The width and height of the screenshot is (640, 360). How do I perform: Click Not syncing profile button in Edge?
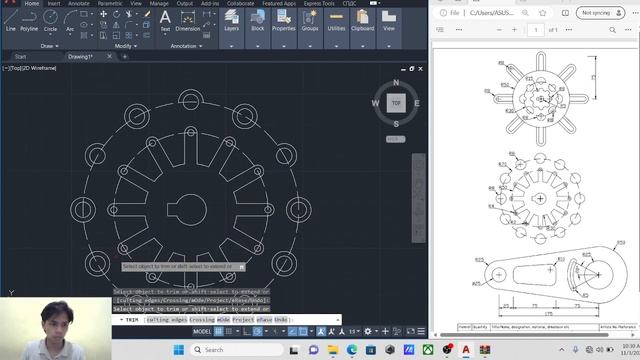tap(600, 13)
